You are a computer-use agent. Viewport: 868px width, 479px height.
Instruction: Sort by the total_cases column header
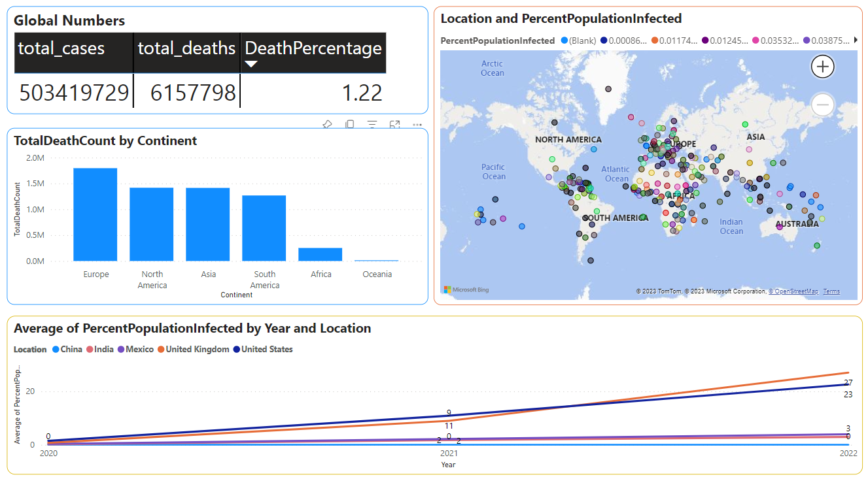(61, 48)
